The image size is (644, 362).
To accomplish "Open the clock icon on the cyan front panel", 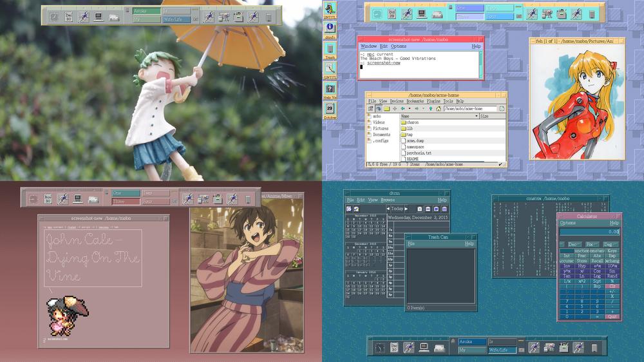I will click(x=377, y=14).
